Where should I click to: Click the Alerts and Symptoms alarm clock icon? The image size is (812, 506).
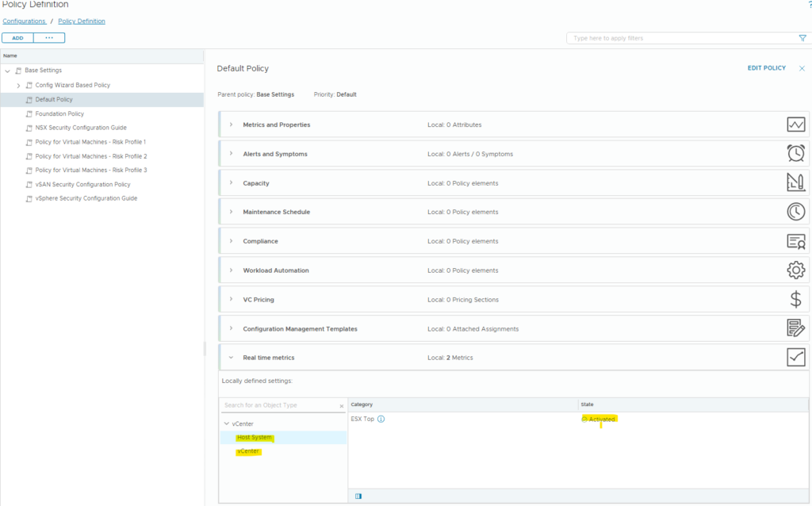pyautogui.click(x=796, y=153)
